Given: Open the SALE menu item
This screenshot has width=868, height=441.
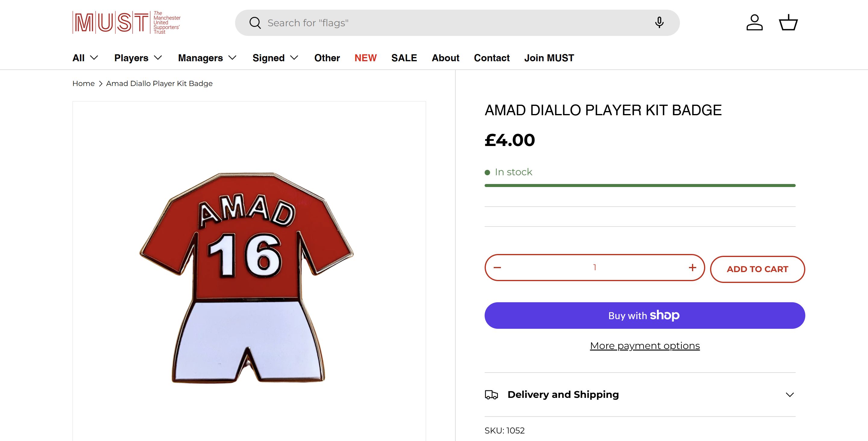Looking at the screenshot, I should (404, 58).
